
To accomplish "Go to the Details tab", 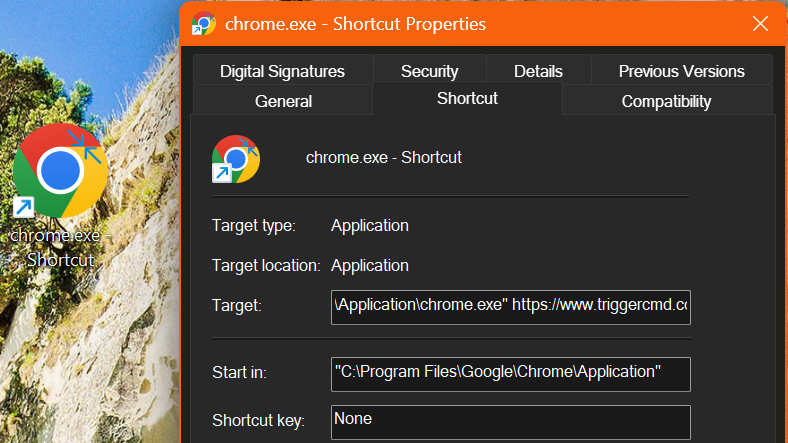I will 538,71.
